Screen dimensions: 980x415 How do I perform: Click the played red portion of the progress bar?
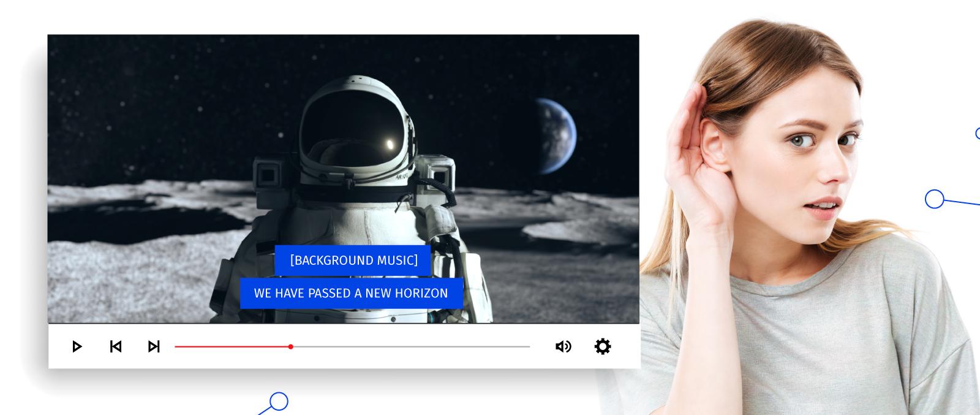[x=232, y=346]
